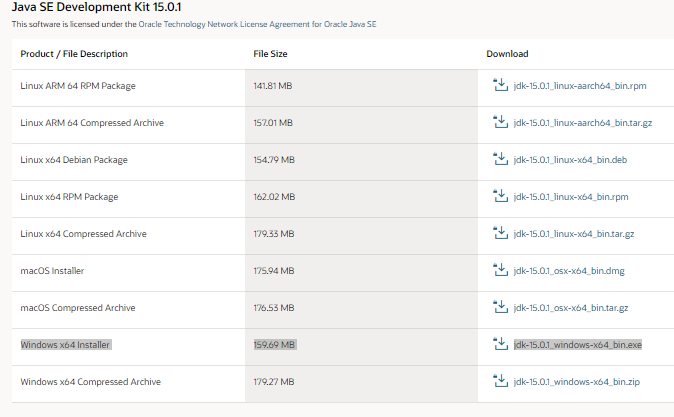The image size is (674, 417).
Task: Download jdk-15.0.1_linux-x64_bin.deb link
Action: [x=570, y=160]
